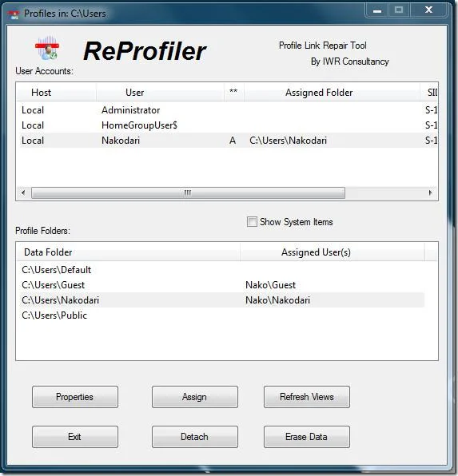The image size is (458, 476).
Task: Click the Properties button
Action: tap(75, 397)
